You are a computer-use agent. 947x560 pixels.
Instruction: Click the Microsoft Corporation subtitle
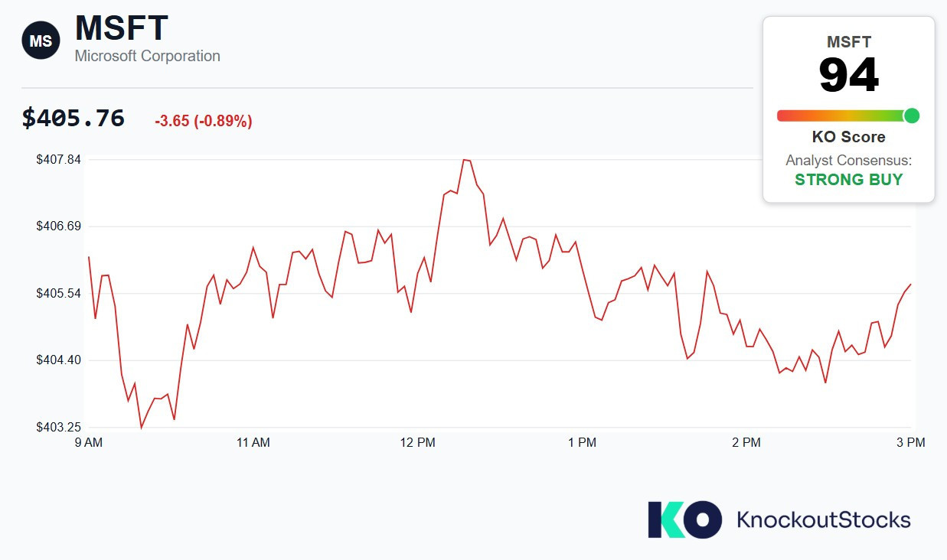click(x=147, y=56)
